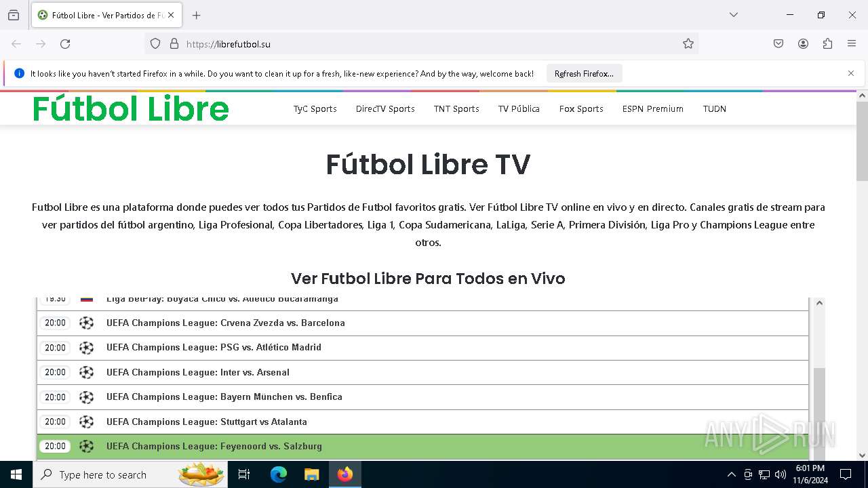Select Firefox icon on taskbar
This screenshot has width=868, height=488.
point(345,474)
